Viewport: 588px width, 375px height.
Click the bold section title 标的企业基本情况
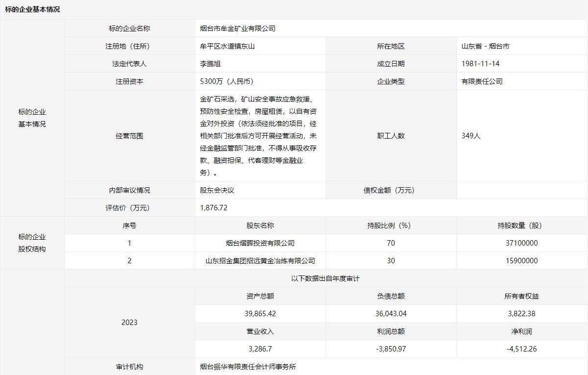pyautogui.click(x=33, y=9)
